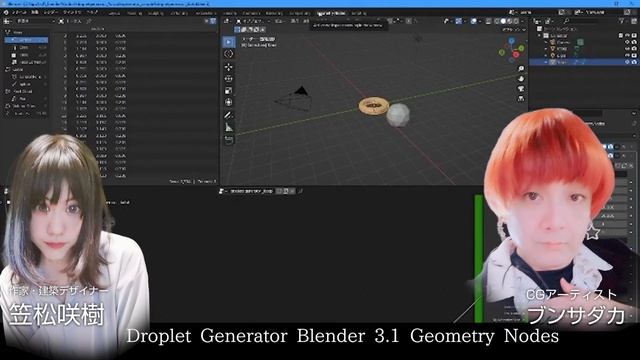Screen dimensions: 640x360
Task: Click the blue Z axis on navigation gizmo
Action: click(511, 41)
